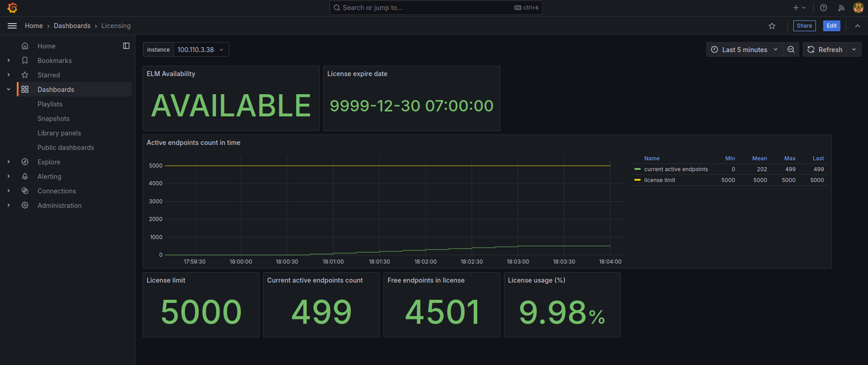The height and width of the screenshot is (365, 868).
Task: Open the Instance variable dropdown
Action: (x=201, y=49)
